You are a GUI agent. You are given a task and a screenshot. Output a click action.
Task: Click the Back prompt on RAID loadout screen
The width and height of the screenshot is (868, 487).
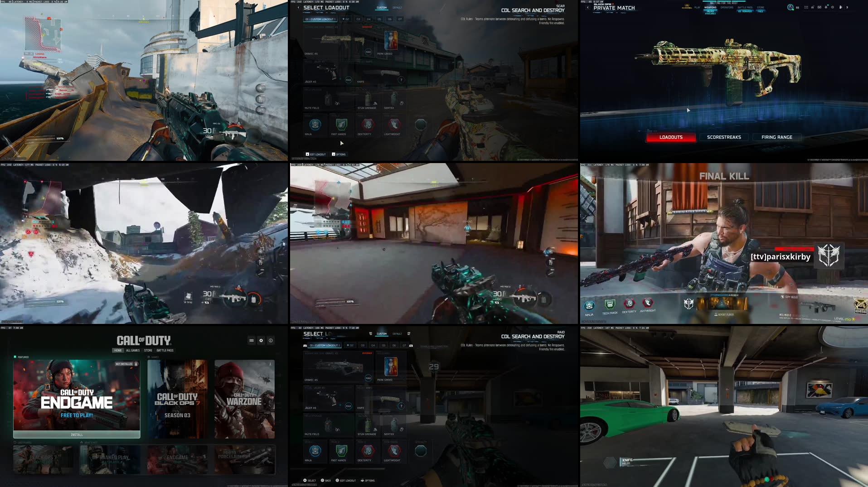[326, 481]
